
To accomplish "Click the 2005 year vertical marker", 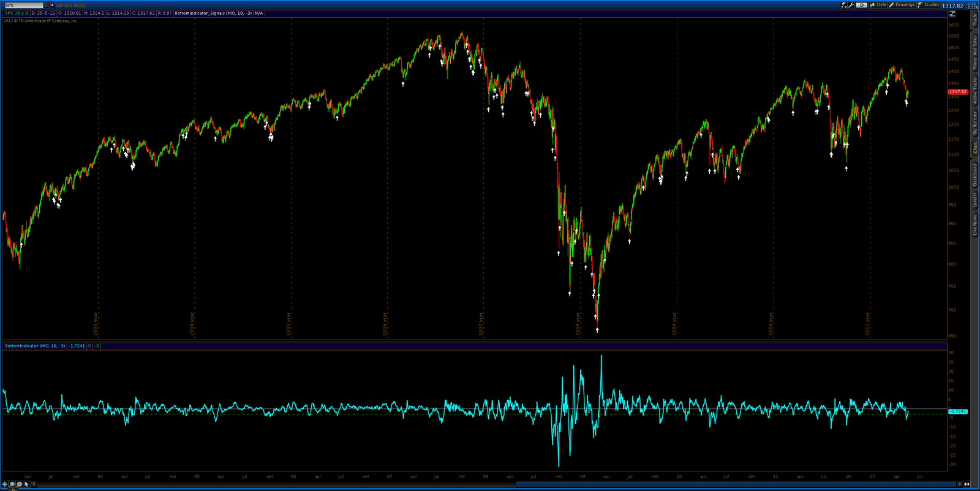I will 288,324.
